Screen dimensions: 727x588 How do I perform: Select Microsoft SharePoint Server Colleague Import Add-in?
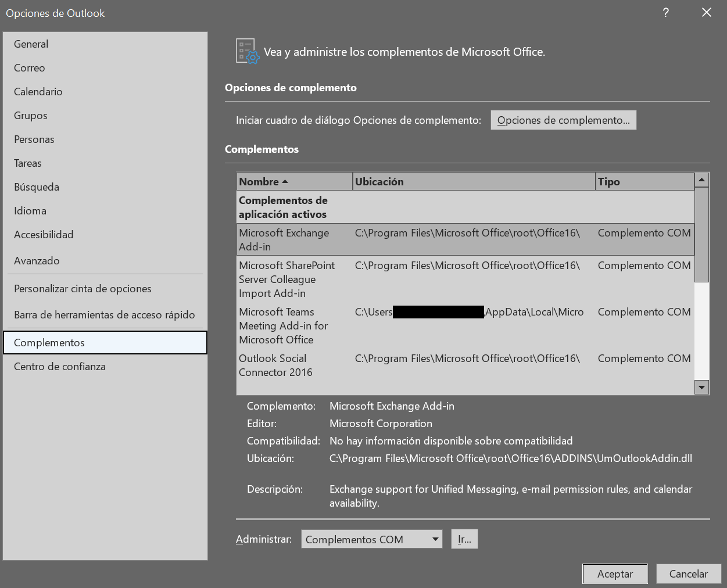point(465,279)
